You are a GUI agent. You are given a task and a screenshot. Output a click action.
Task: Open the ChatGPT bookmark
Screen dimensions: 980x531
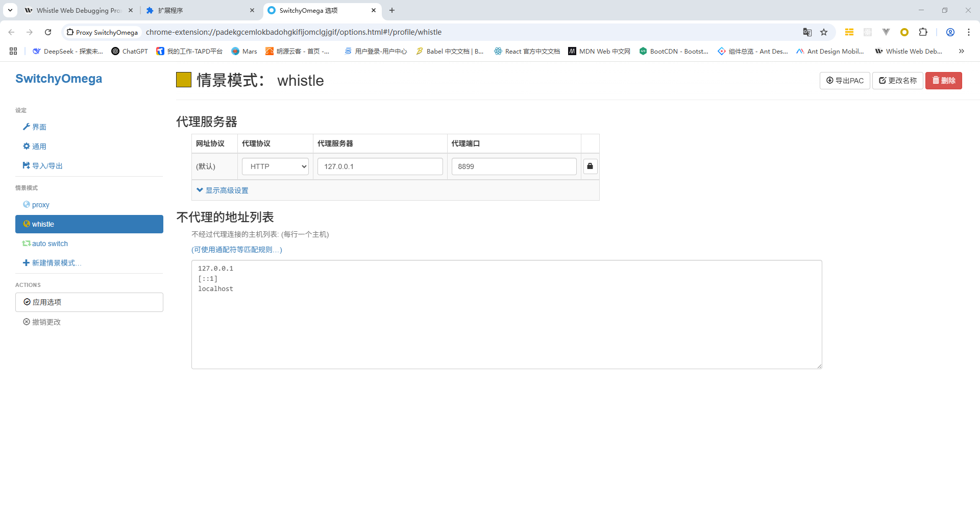pyautogui.click(x=130, y=51)
